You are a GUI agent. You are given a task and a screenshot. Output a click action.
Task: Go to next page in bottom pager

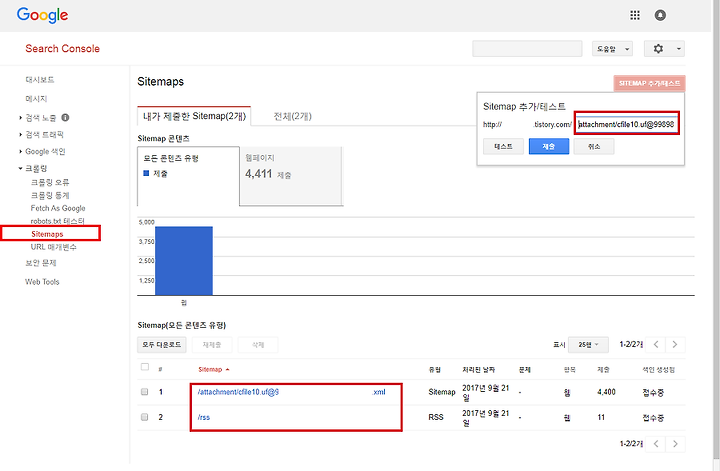tap(675, 443)
